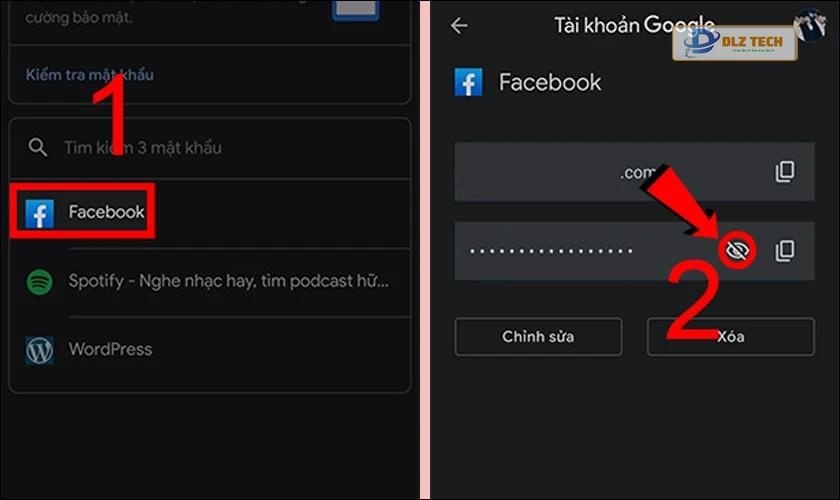Open the Facebook saved password entry
This screenshot has height=500, width=840.
pyautogui.click(x=210, y=213)
